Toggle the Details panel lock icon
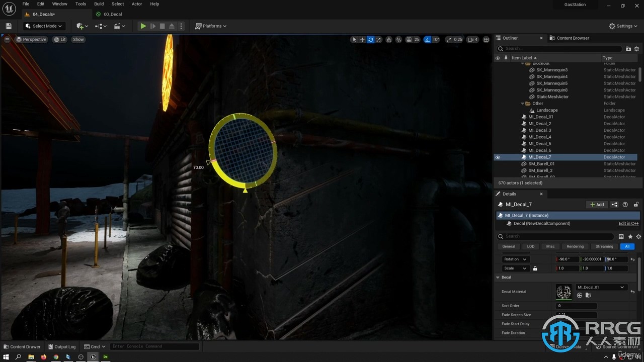Image resolution: width=644 pixels, height=362 pixels. [636, 205]
